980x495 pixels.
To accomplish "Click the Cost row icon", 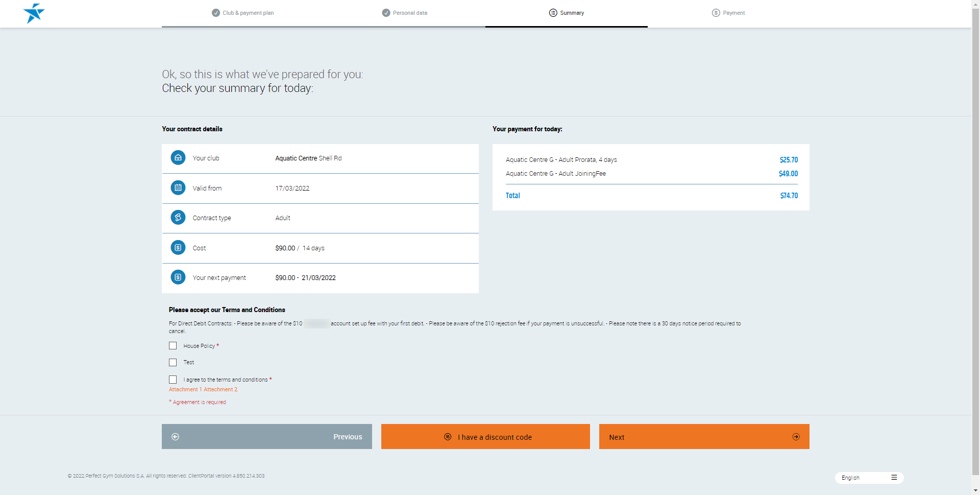I will (178, 248).
